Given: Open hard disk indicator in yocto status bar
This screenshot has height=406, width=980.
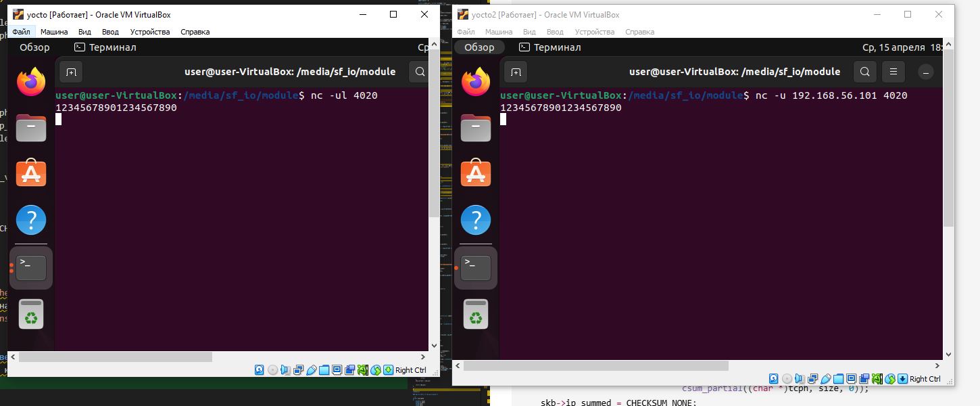Looking at the screenshot, I should click(259, 370).
